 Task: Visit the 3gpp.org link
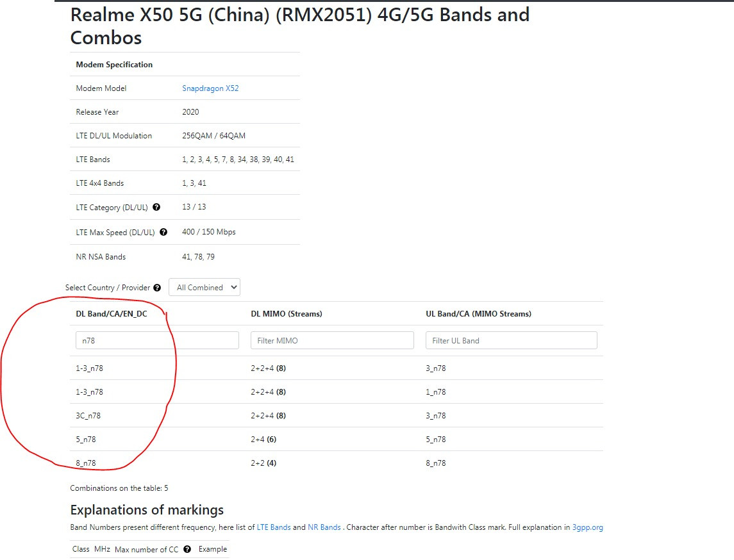point(587,527)
